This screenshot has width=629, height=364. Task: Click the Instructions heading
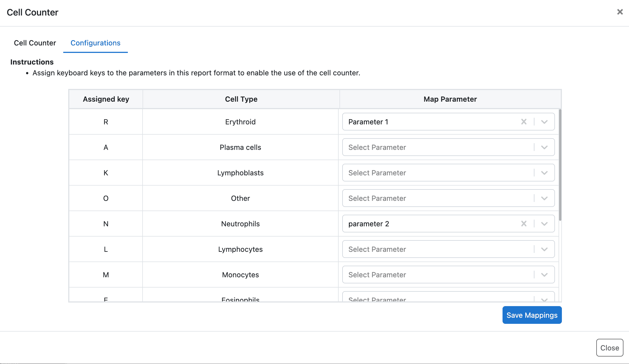pos(32,62)
